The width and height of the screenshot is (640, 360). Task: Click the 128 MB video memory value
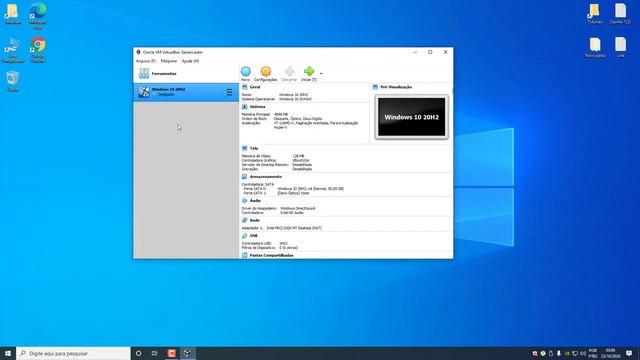[x=298, y=156]
